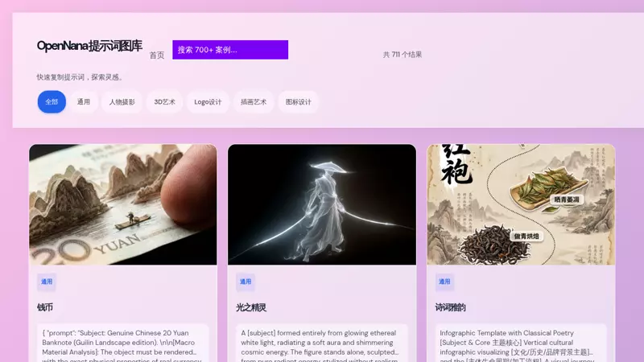
Task: Click the 通用 tag on 钱币 card
Action: click(47, 282)
